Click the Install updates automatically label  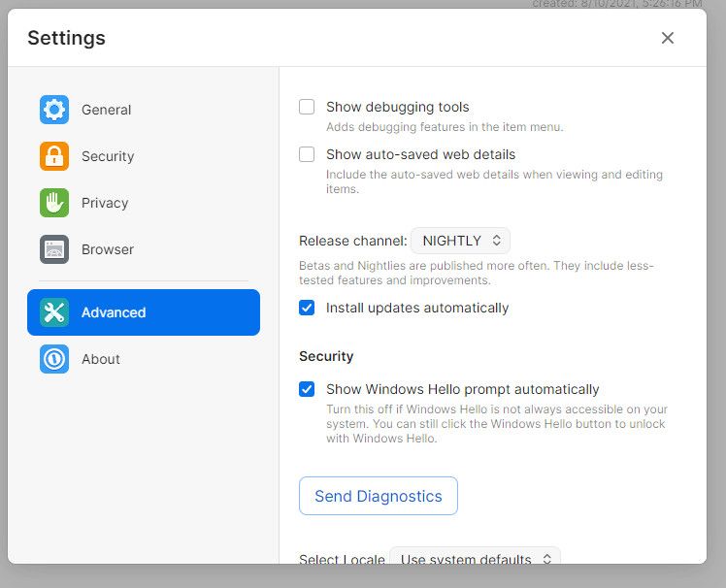417,308
